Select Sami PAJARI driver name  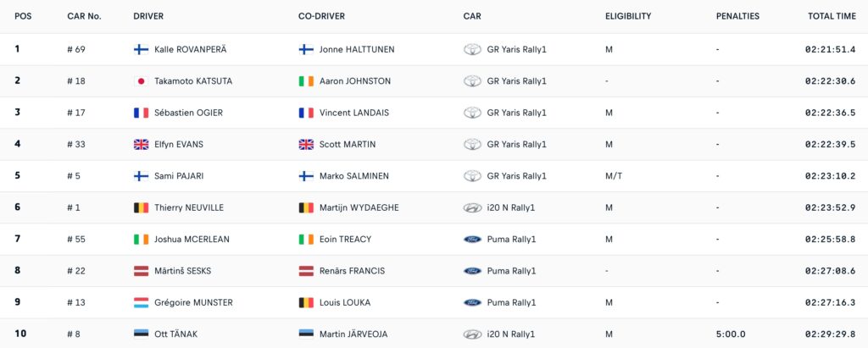(x=176, y=176)
